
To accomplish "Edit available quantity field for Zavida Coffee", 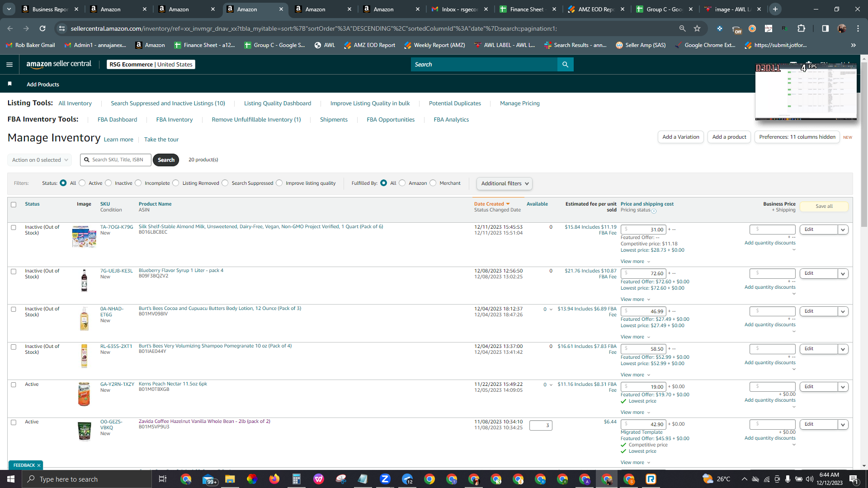I will tap(541, 425).
